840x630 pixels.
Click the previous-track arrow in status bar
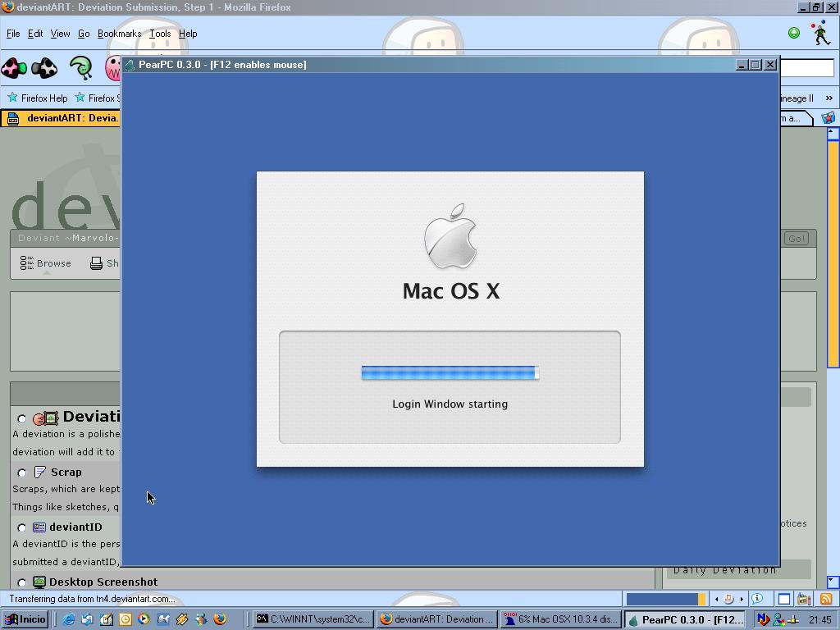(717, 599)
